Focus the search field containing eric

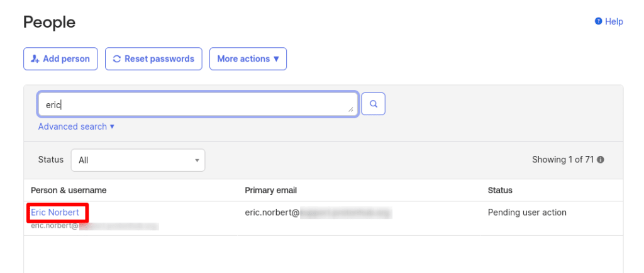click(198, 104)
